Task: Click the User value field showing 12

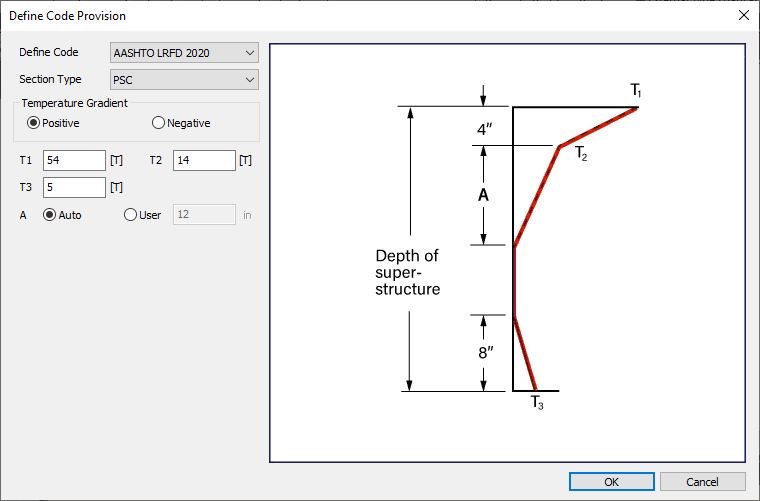Action: [x=205, y=214]
